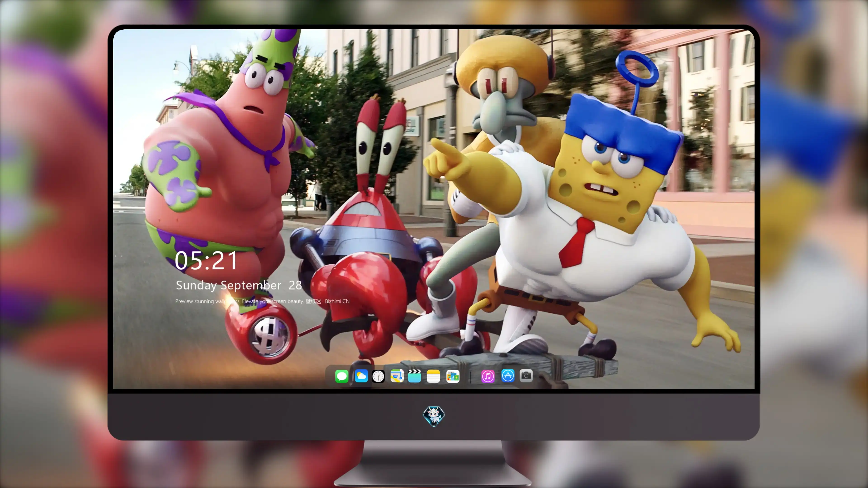Open the colorful picture collage dock icon

[453, 376]
